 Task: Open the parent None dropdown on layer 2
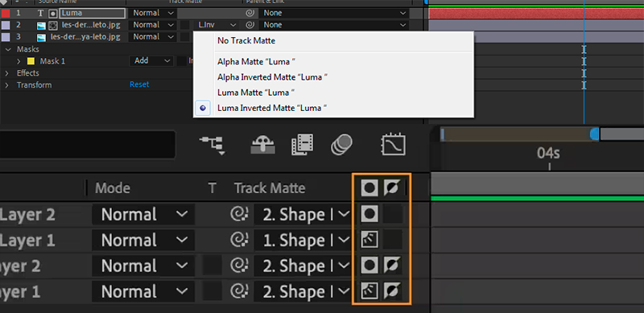334,25
